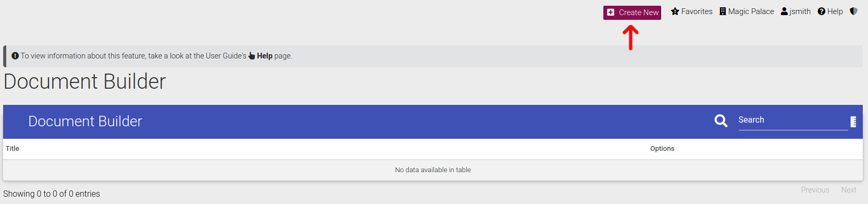Click the question mark Help icon
The width and height of the screenshot is (868, 204).
click(822, 11)
